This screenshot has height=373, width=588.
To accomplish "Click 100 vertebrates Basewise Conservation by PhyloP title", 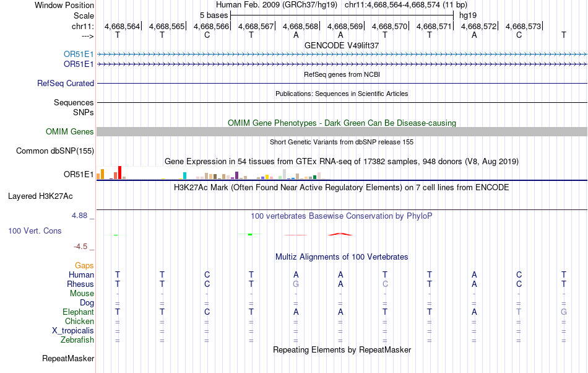I will pyautogui.click(x=342, y=216).
